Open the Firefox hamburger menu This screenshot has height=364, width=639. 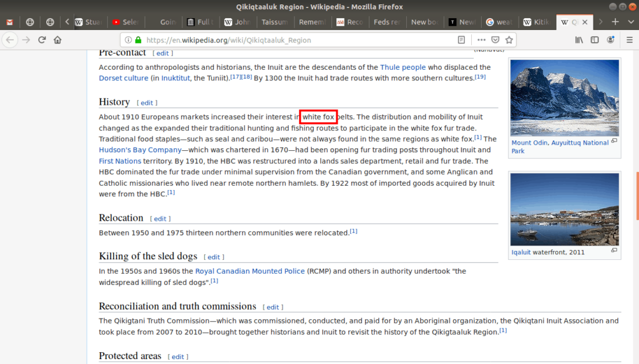pyautogui.click(x=630, y=40)
